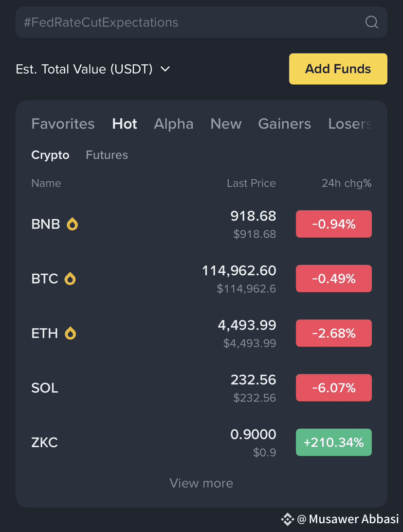This screenshot has height=532, width=403.
Task: Sort by the 24h chg% column header
Action: coord(346,183)
